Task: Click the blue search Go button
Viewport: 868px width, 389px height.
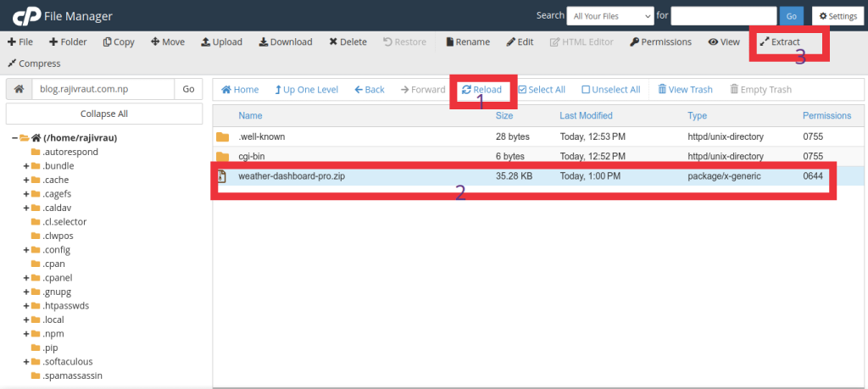Action: pyautogui.click(x=791, y=16)
